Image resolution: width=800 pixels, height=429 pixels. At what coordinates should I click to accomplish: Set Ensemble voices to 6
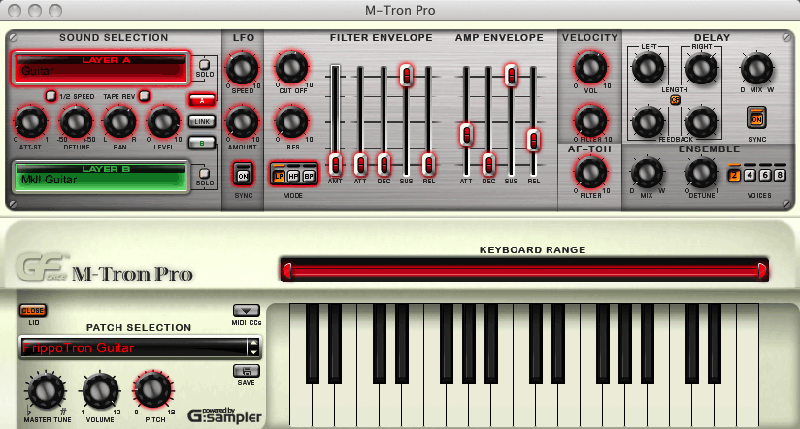point(765,175)
